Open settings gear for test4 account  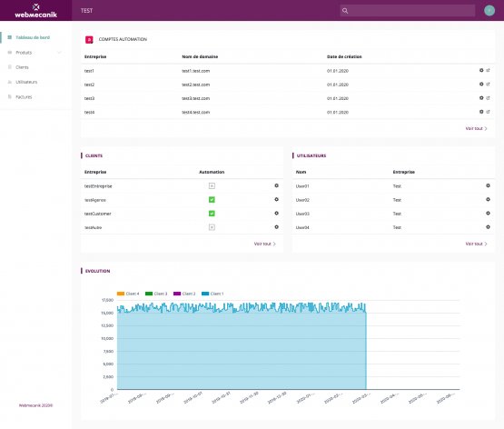(x=481, y=112)
